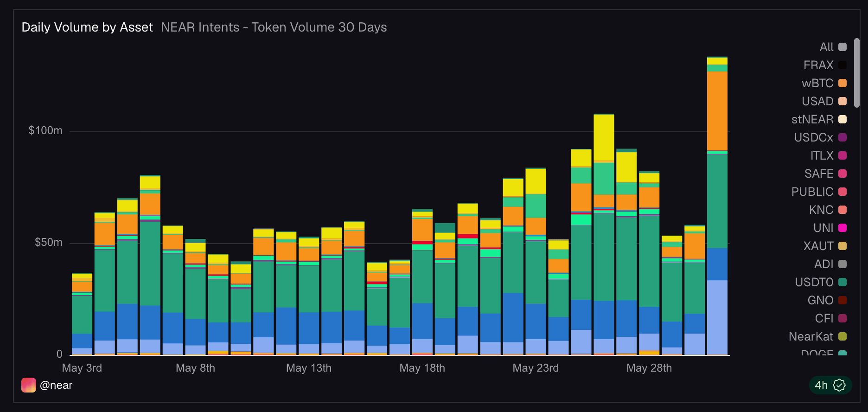Toggle the USDT0 legend label
Viewport: 868px width, 412px height.
(814, 282)
